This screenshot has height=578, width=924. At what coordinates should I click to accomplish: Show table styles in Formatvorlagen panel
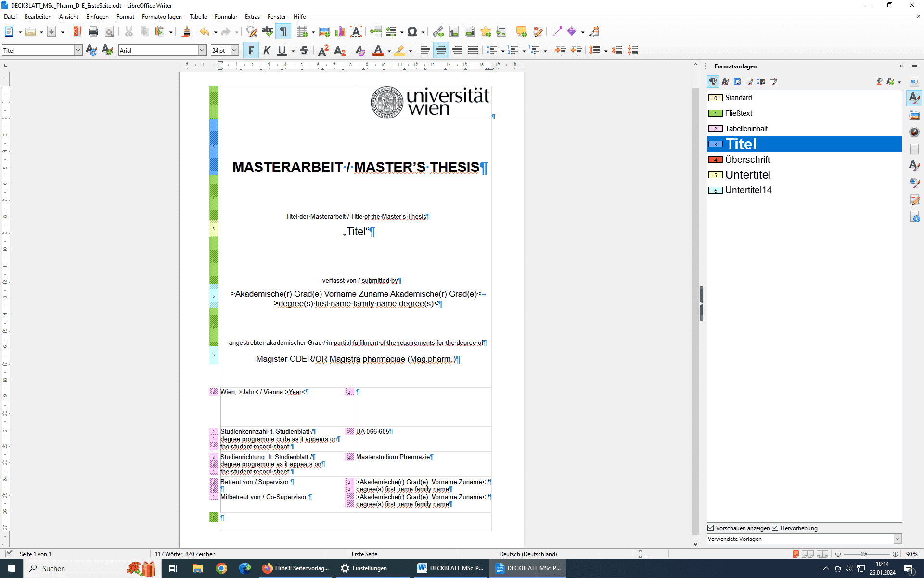point(773,82)
